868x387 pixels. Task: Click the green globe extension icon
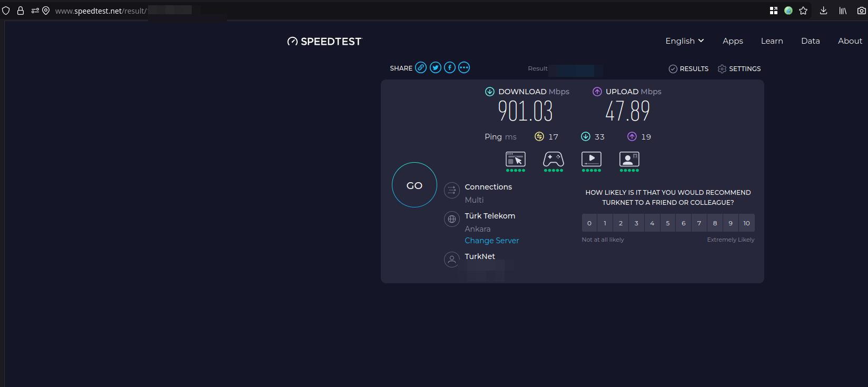tap(788, 11)
